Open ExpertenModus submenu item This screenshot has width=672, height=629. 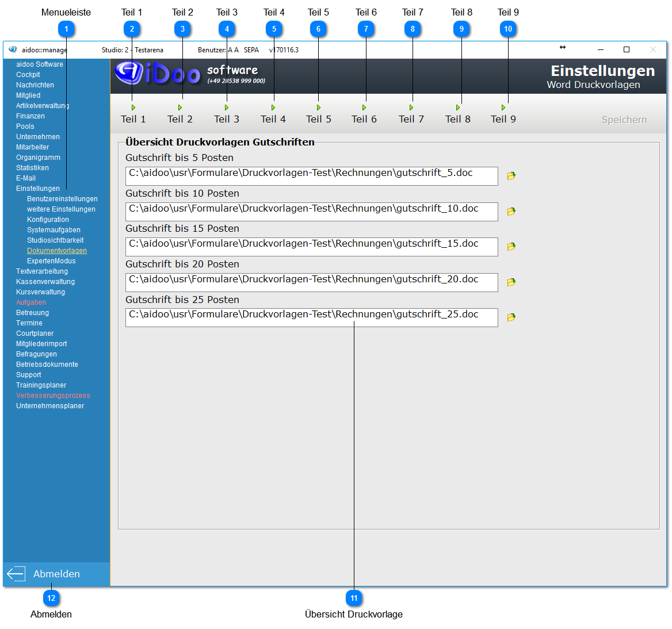(x=51, y=261)
